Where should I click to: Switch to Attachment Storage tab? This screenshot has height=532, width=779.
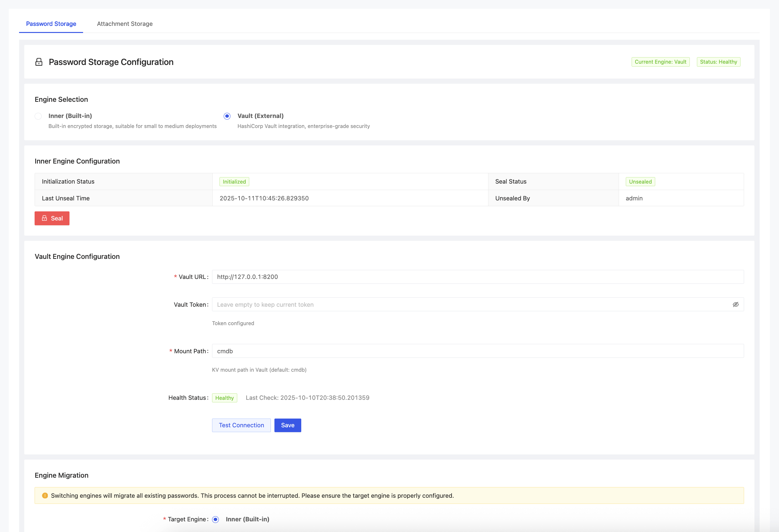[x=125, y=24]
